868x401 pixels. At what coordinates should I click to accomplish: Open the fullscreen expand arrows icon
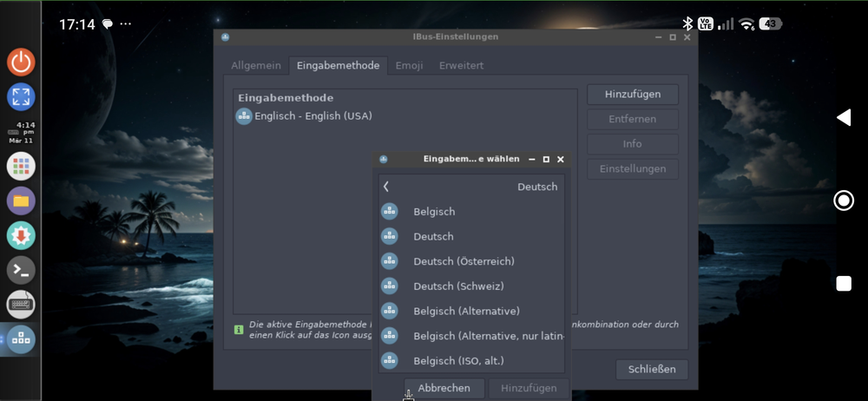point(21,96)
